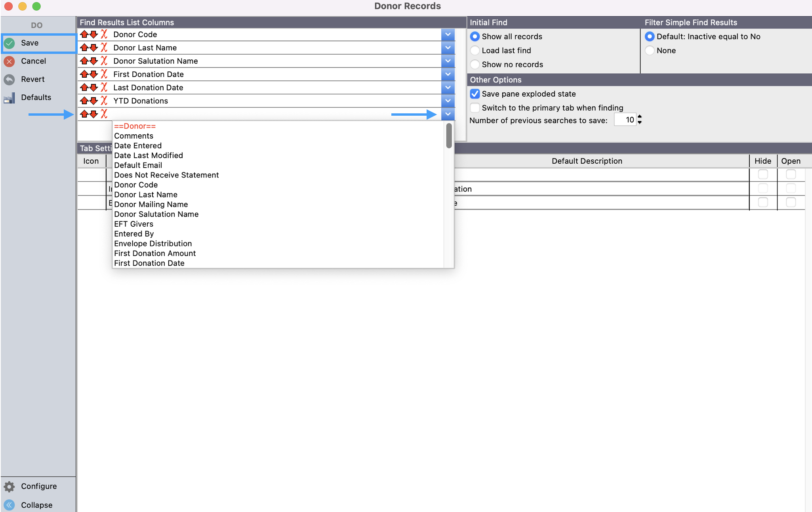The image size is (812, 512).
Task: Click the dropdown list scrollbar thumb
Action: click(449, 136)
